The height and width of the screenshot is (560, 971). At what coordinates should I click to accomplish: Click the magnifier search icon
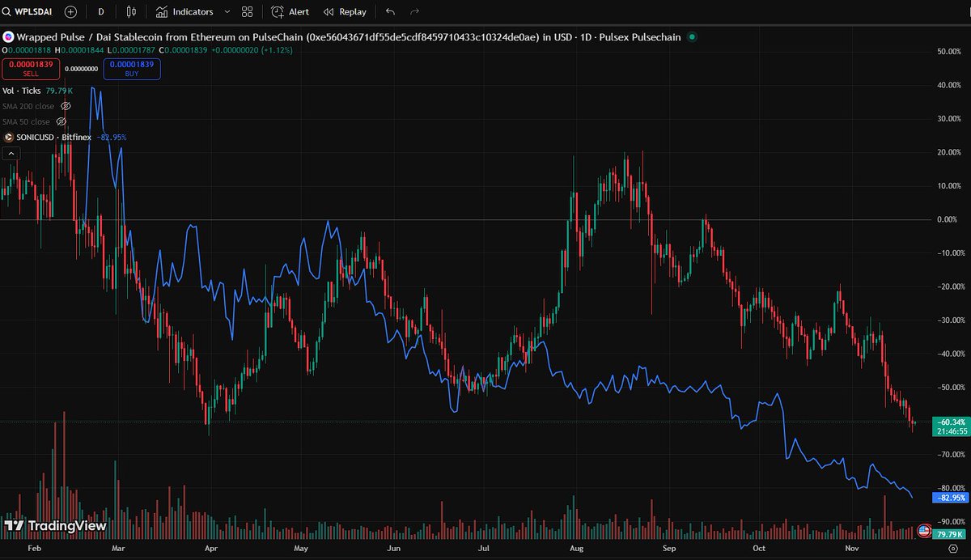tap(8, 12)
